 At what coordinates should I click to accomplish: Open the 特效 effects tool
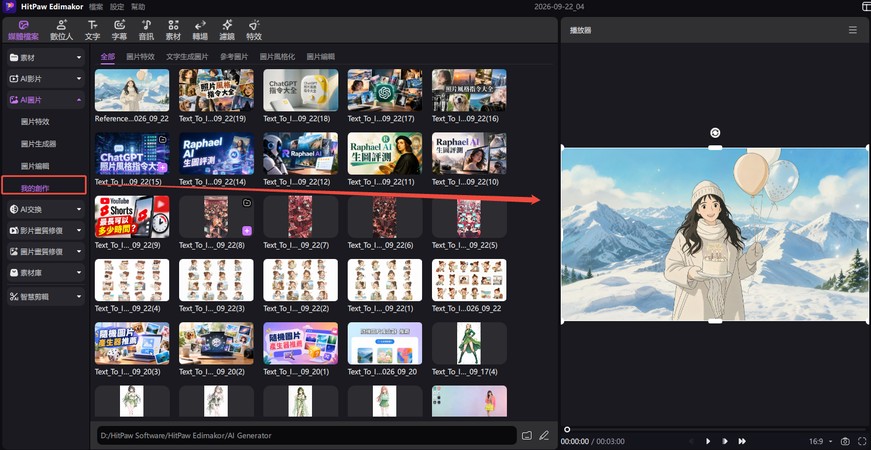(x=254, y=31)
